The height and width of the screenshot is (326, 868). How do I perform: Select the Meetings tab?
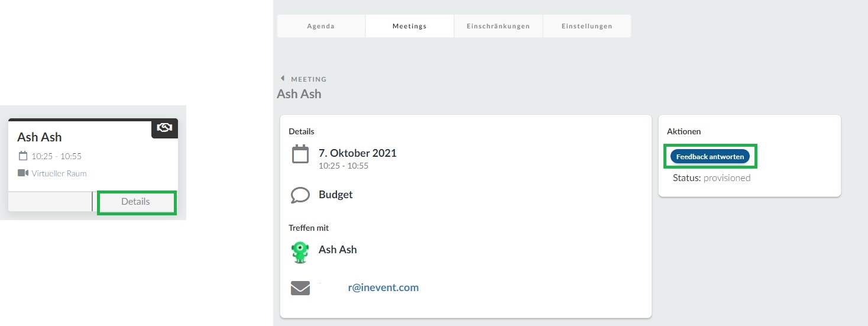click(410, 26)
